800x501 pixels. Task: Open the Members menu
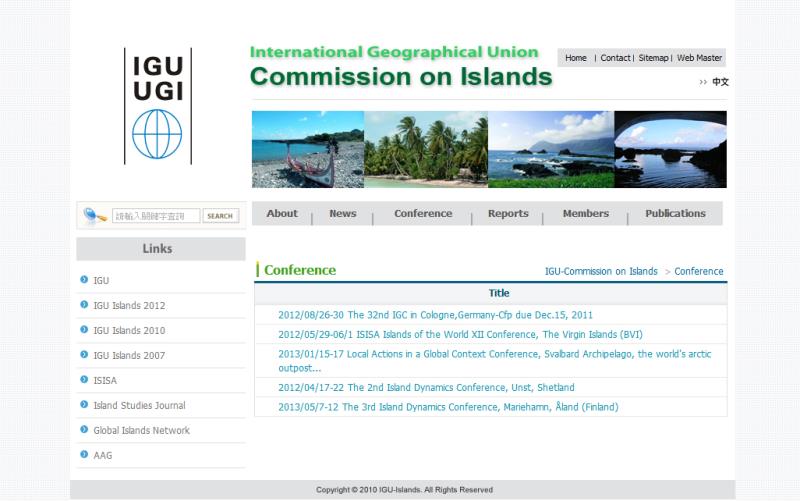[x=586, y=213]
